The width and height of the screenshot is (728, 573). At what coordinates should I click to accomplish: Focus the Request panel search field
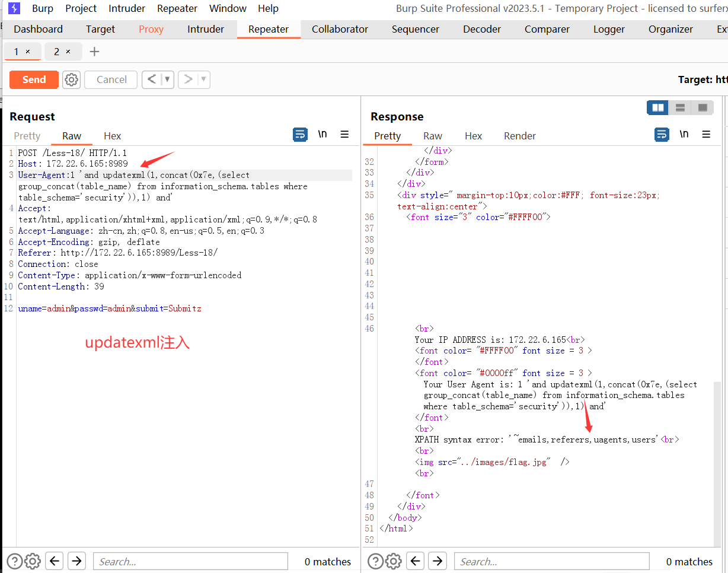(190, 561)
